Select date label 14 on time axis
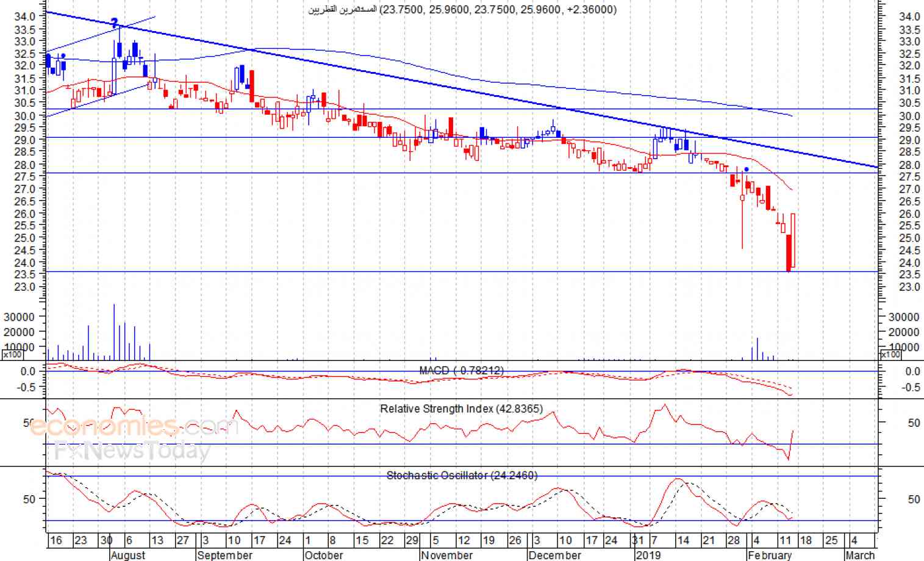The height and width of the screenshot is (561, 924). (683, 540)
